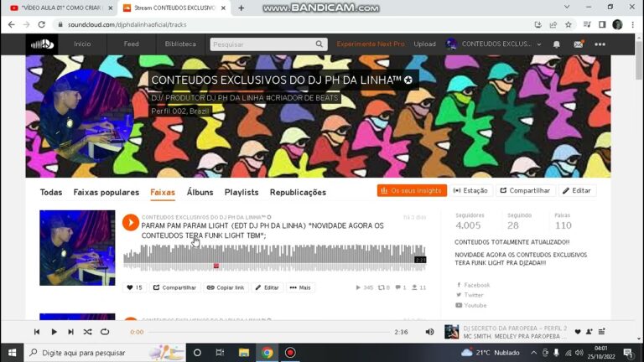
Task: Click Compartilhar under the track
Action: (174, 287)
